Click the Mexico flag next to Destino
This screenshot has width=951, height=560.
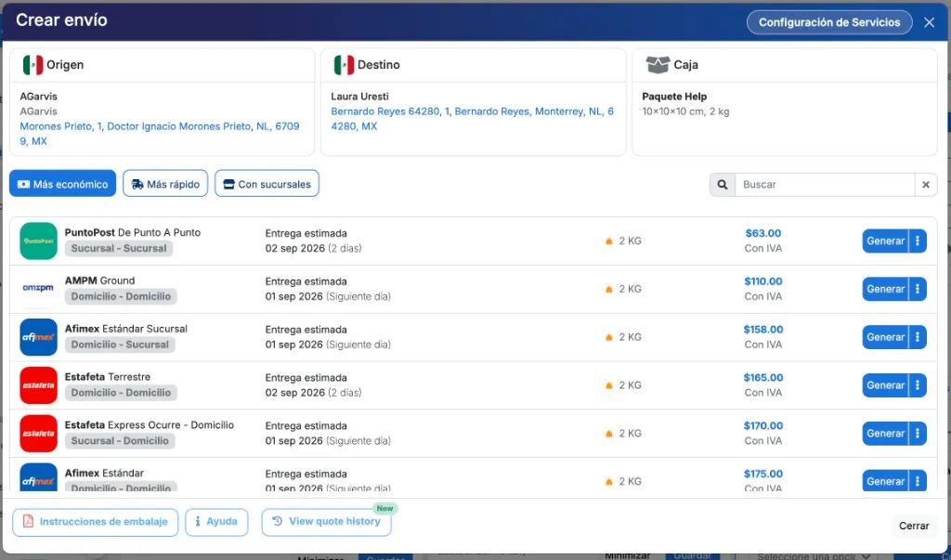pos(344,65)
